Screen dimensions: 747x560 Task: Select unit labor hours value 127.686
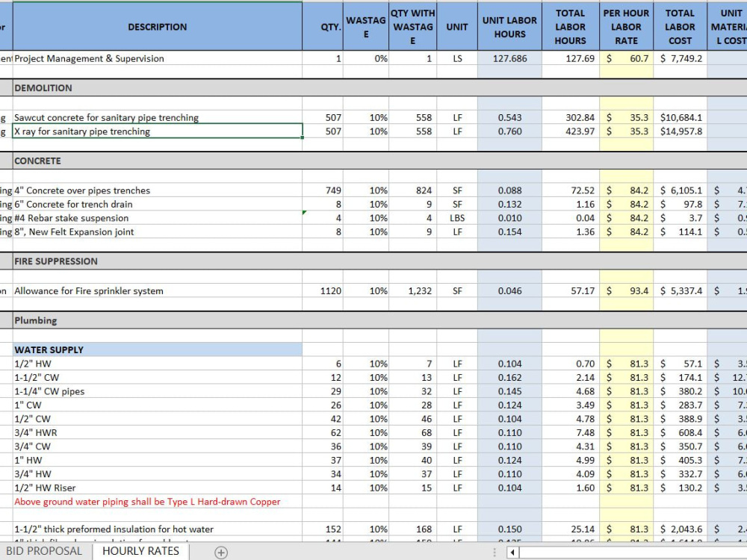click(509, 58)
